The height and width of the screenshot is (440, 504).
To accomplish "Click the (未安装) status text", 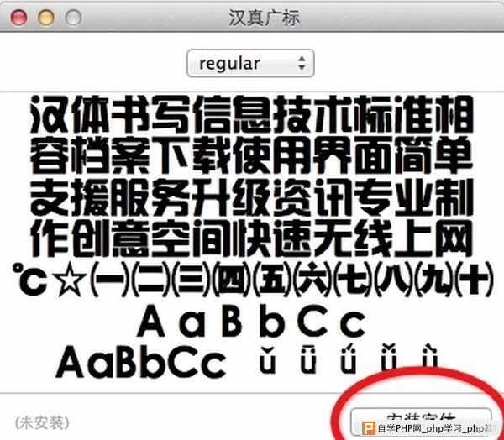I will point(42,423).
